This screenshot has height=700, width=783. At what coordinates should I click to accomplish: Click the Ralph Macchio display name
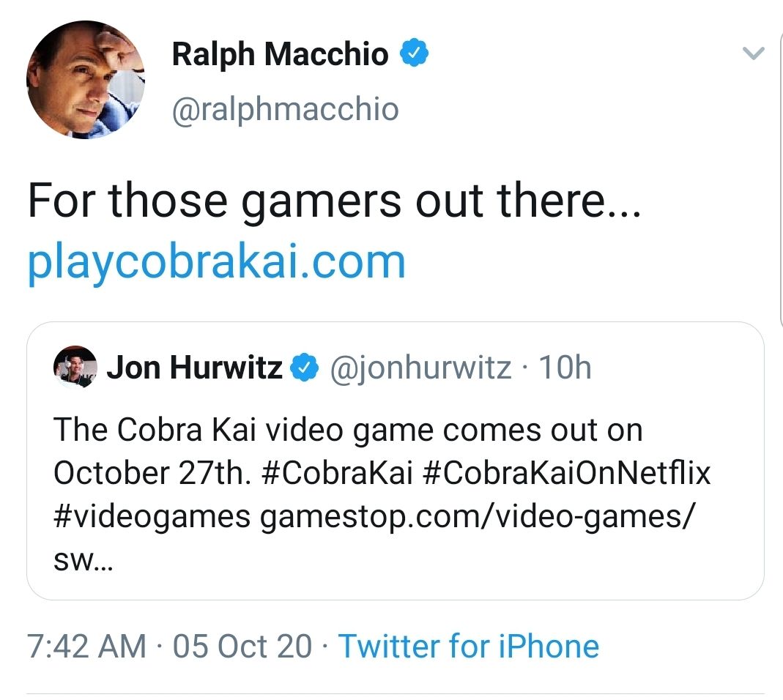(x=280, y=53)
